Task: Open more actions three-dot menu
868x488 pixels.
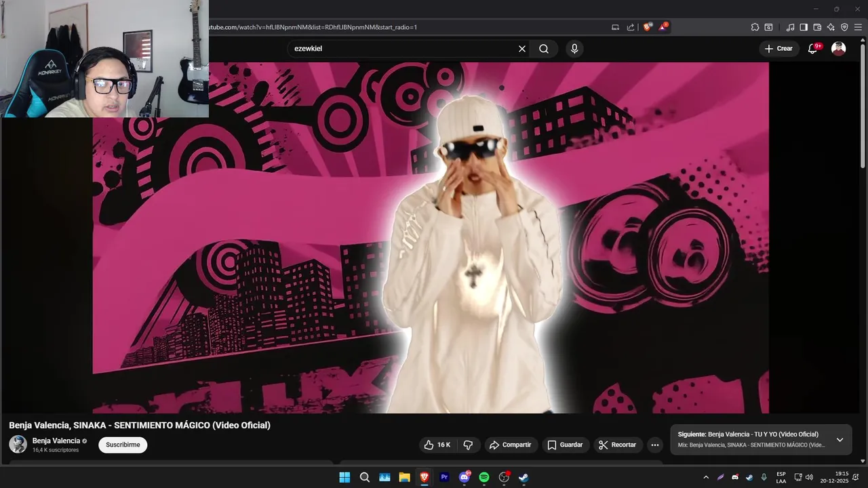Action: pos(654,445)
